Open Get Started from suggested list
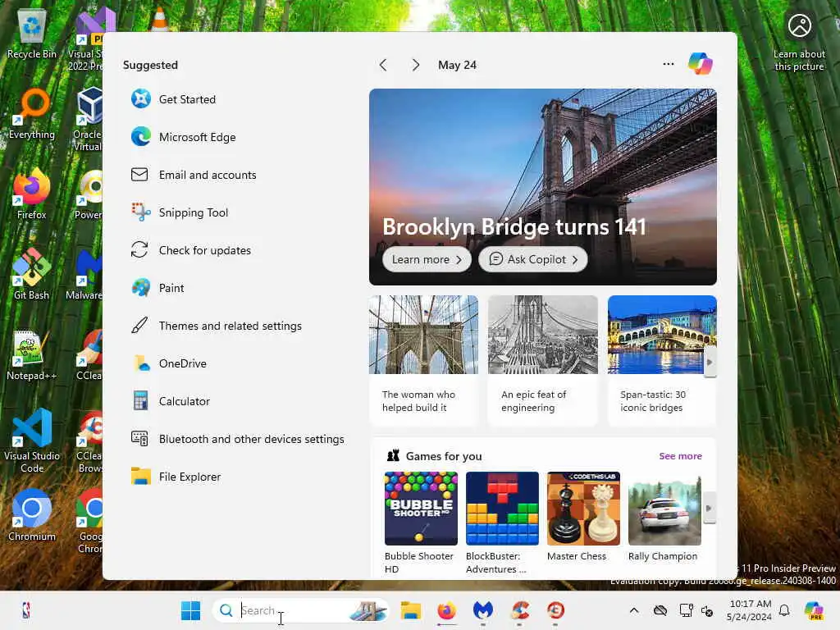 tap(173, 99)
